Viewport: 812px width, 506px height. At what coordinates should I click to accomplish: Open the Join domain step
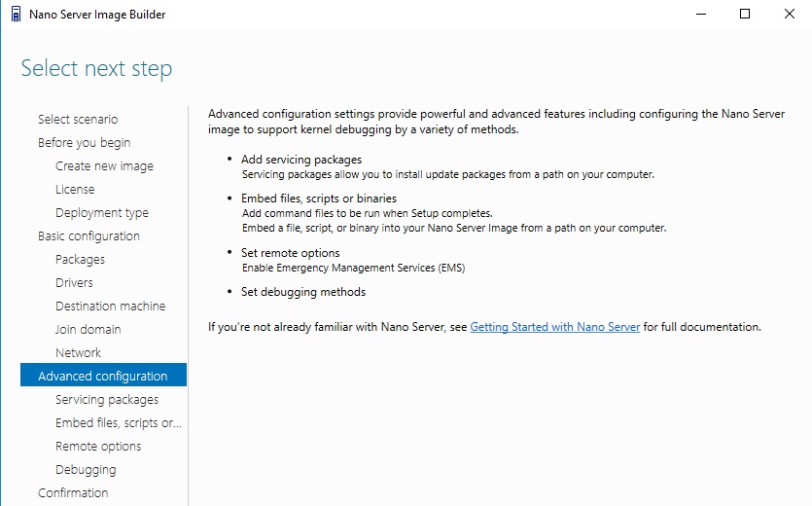click(88, 329)
